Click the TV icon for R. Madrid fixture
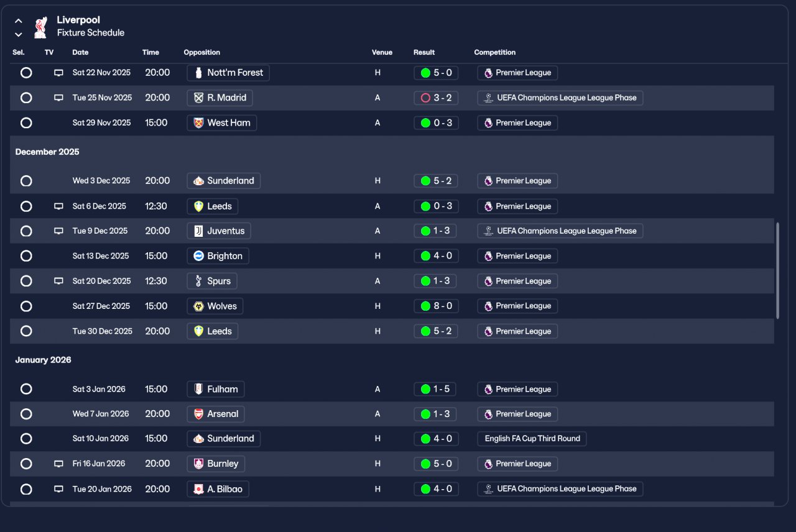This screenshot has width=796, height=532. coord(58,98)
